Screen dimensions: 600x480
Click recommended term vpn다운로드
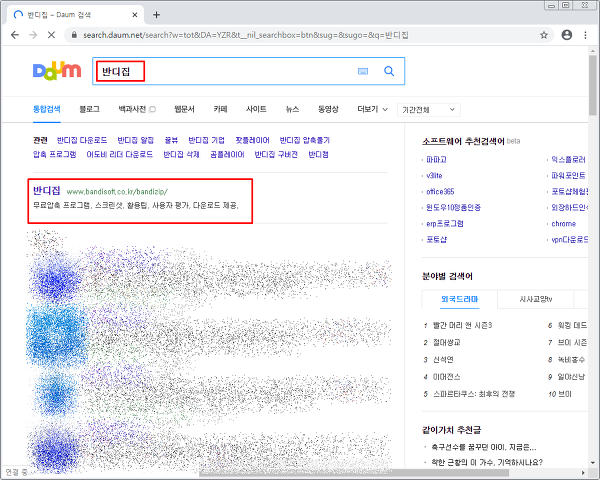[569, 240]
